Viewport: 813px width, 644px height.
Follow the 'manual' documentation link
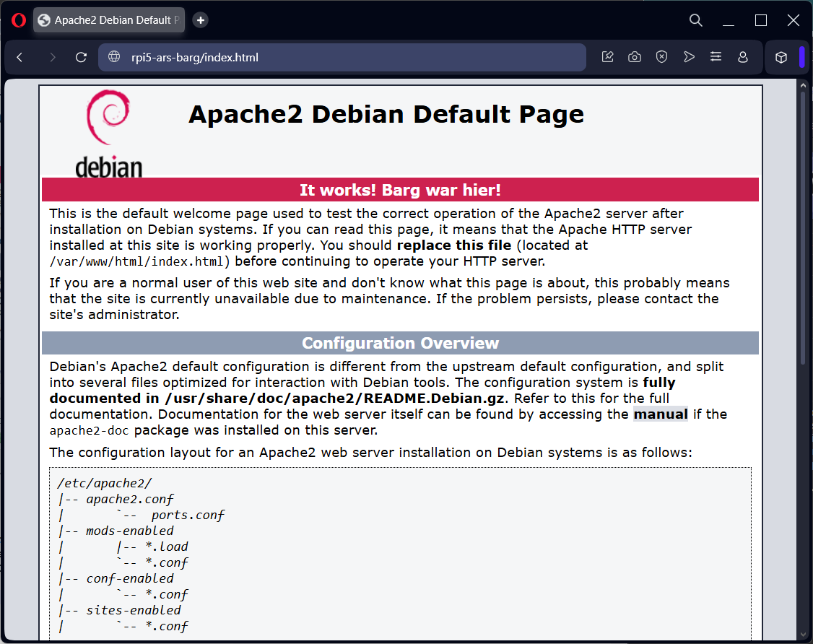(x=660, y=414)
